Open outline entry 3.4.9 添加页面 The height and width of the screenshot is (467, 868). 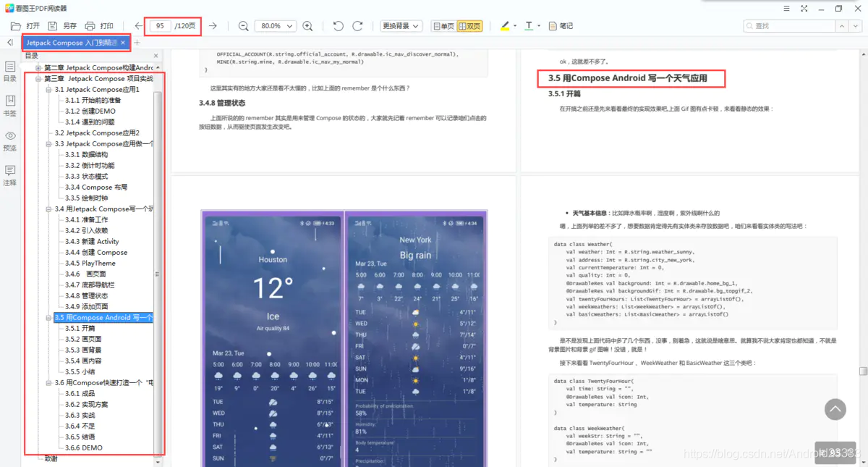[87, 306]
